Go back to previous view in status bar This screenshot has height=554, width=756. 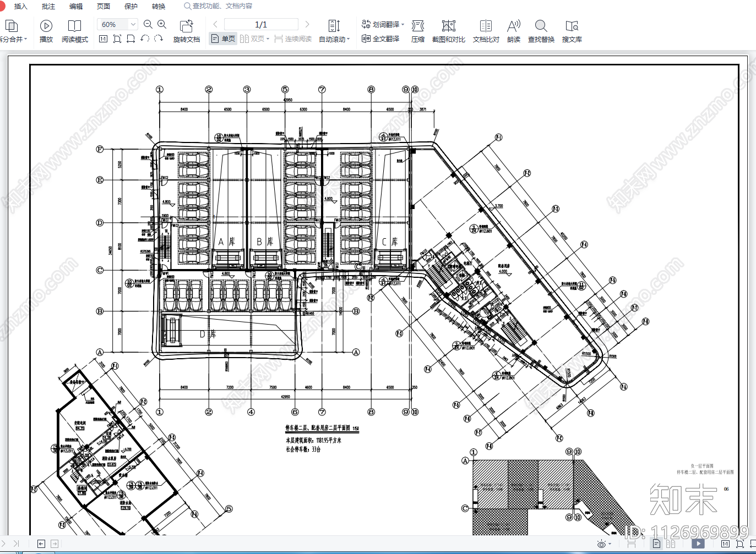click(41, 544)
